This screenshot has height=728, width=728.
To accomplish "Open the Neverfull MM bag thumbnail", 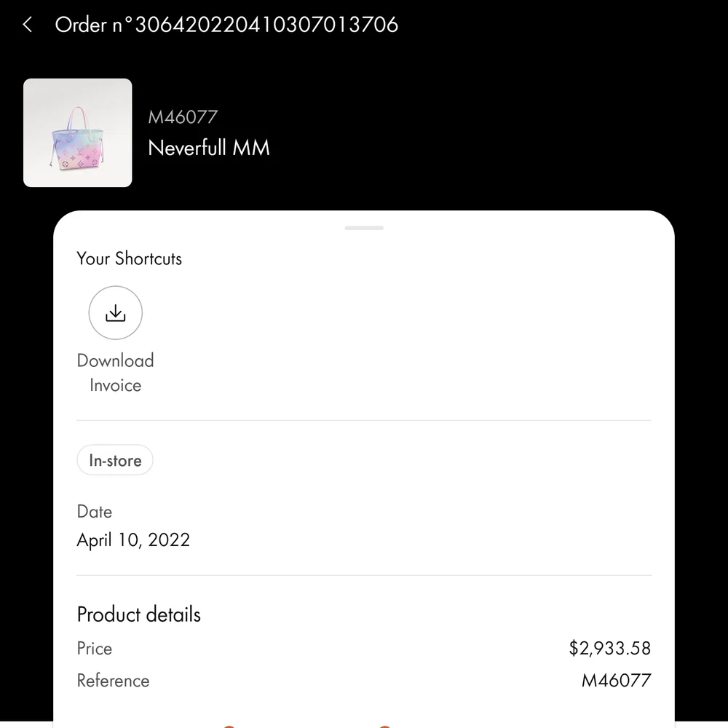I will pos(78,132).
